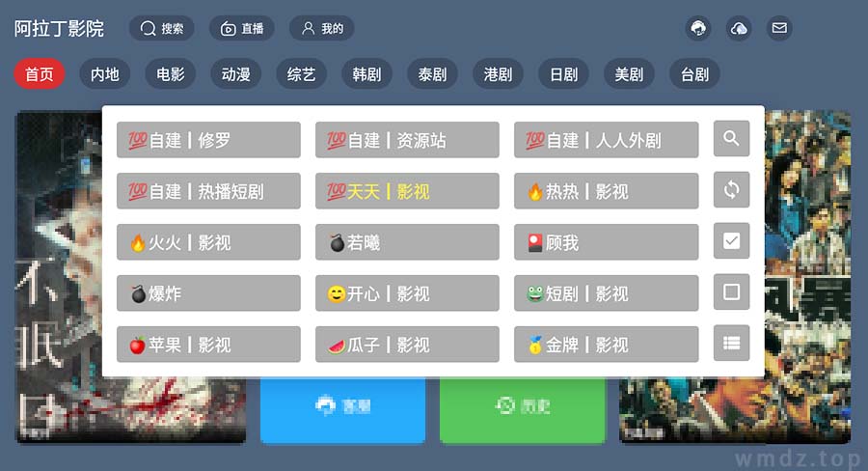Select the 苹果 | 影视 source

[x=208, y=345]
